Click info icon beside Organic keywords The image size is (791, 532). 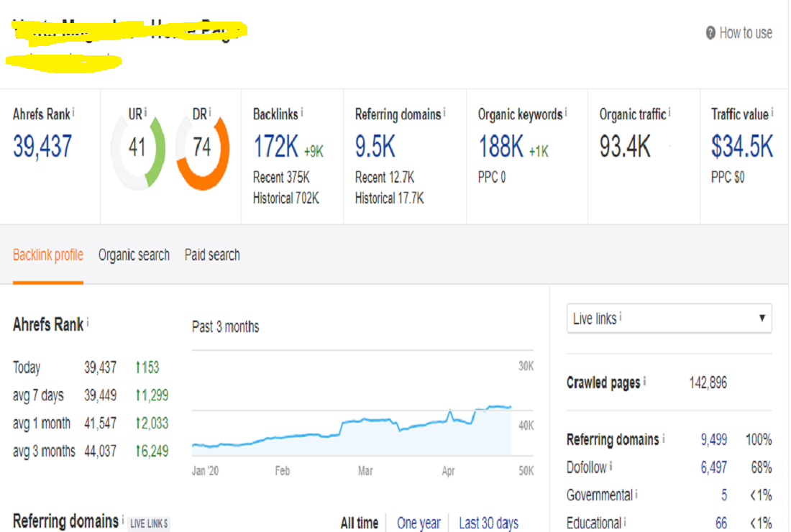pyautogui.click(x=567, y=113)
